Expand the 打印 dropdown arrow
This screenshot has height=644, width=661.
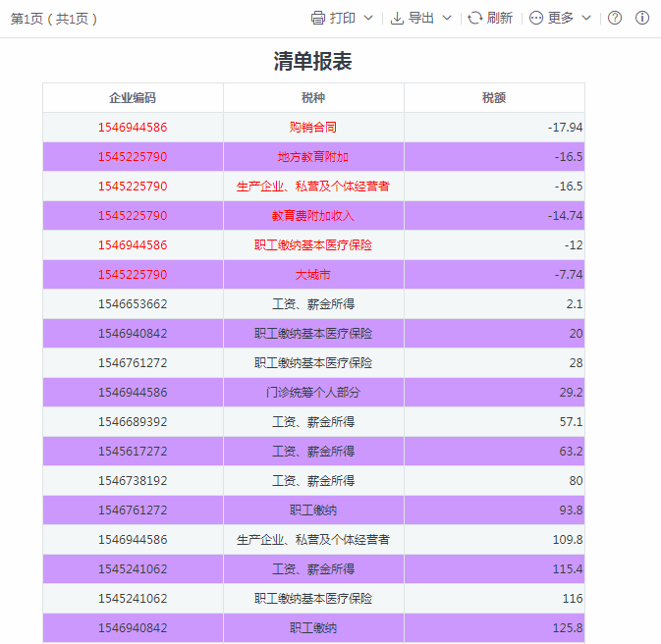click(x=368, y=18)
